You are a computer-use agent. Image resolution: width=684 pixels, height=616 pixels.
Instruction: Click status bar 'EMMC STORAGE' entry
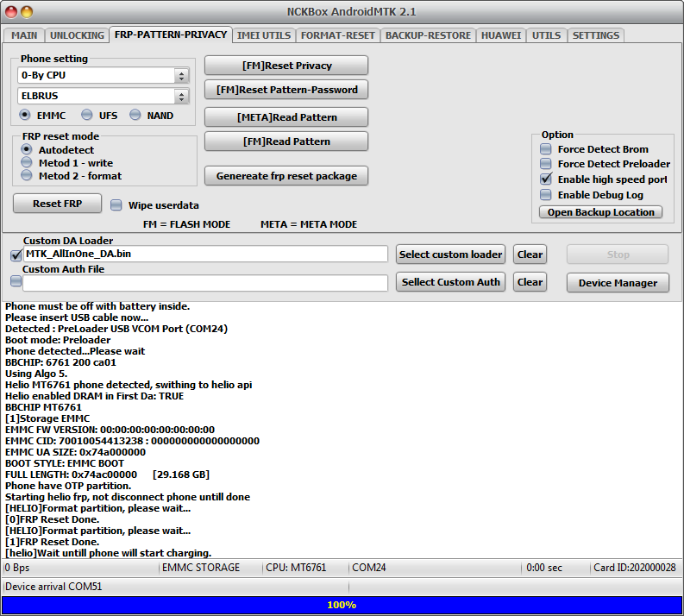201,568
